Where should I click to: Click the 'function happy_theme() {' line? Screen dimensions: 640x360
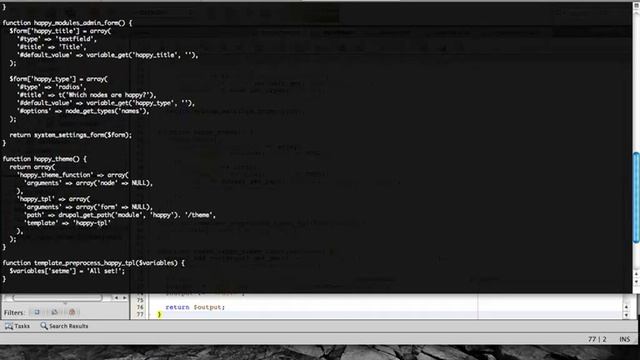coord(44,159)
